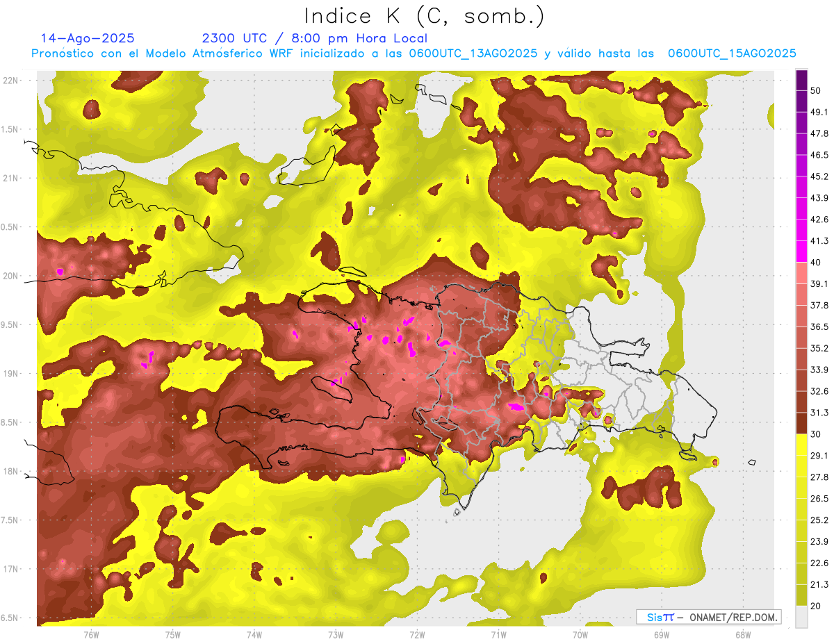The height and width of the screenshot is (644, 834).
Task: Click the colorbar value "25.2"
Action: [819, 521]
